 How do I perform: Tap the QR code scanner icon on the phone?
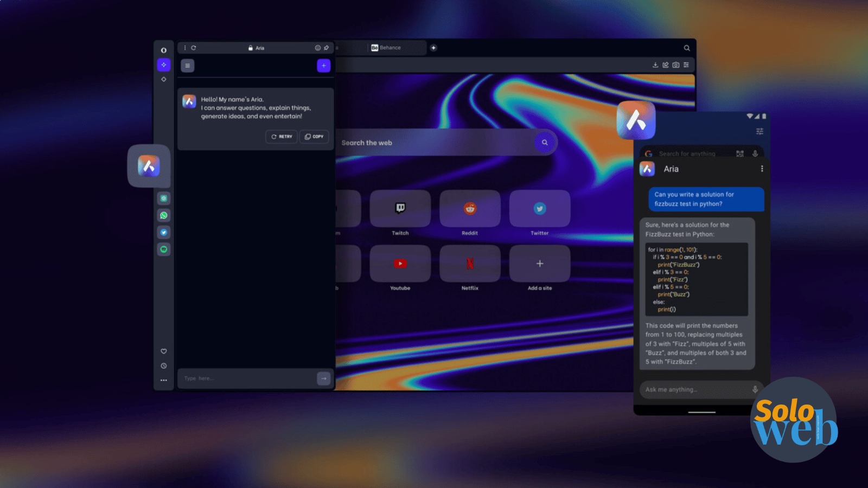point(740,153)
